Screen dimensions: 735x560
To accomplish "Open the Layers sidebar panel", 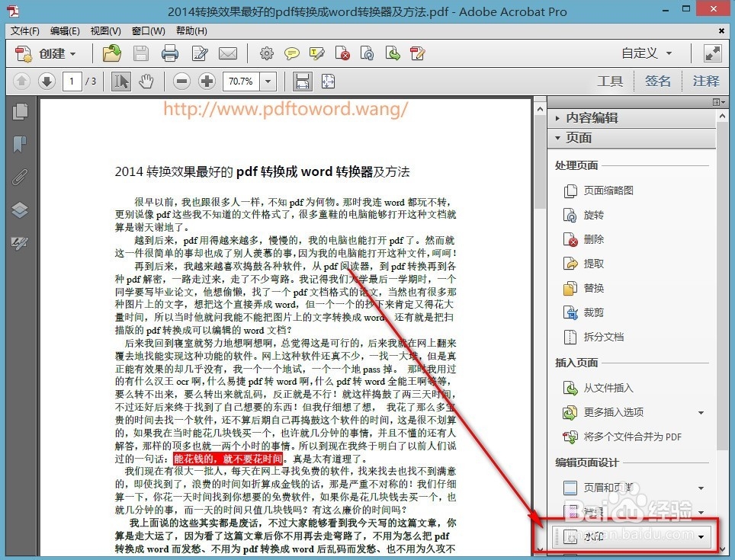I will point(20,210).
